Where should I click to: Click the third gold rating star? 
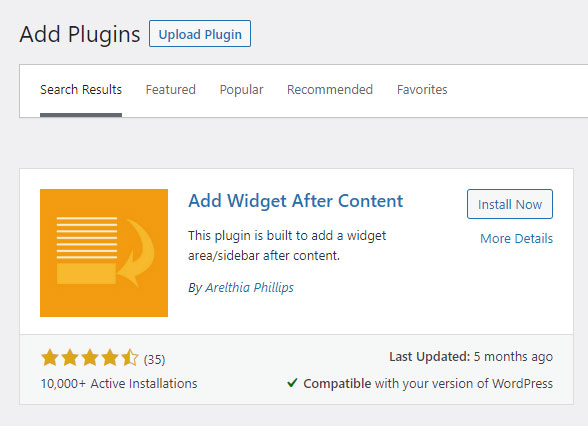tap(90, 357)
